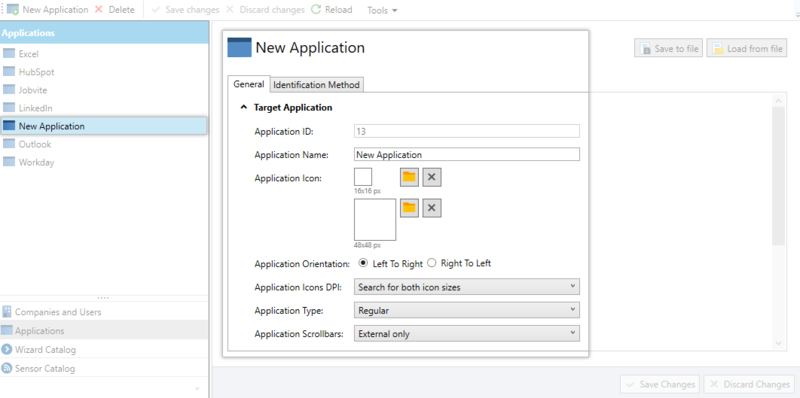Click the Application Name input field

coord(467,154)
